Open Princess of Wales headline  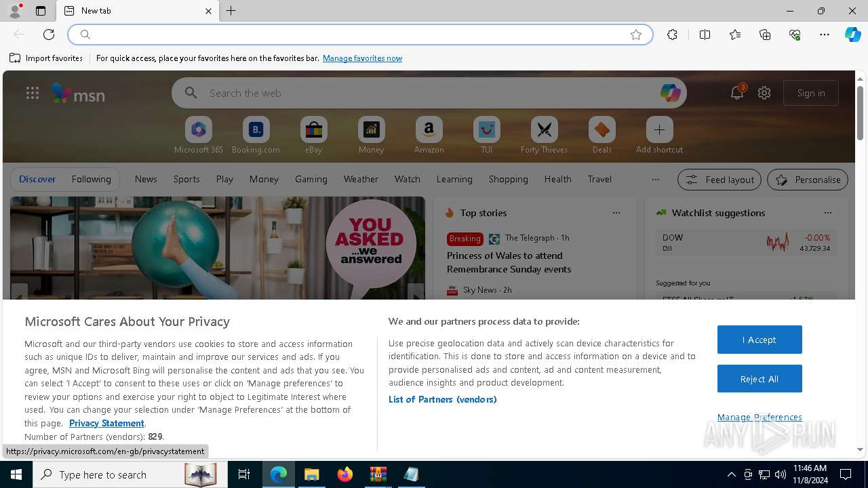tap(509, 262)
